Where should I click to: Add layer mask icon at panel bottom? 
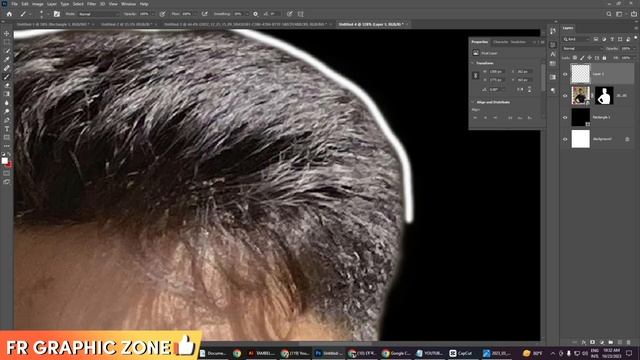click(x=593, y=342)
